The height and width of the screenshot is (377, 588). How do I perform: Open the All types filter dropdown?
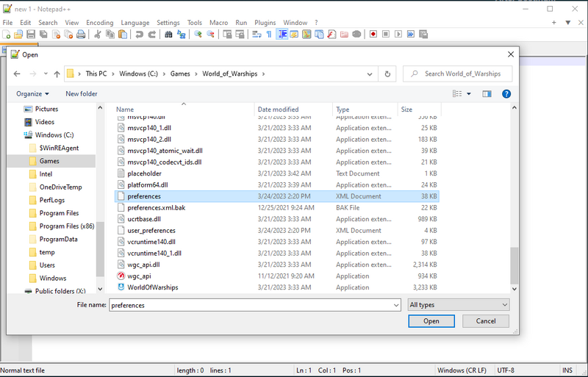[x=459, y=305]
